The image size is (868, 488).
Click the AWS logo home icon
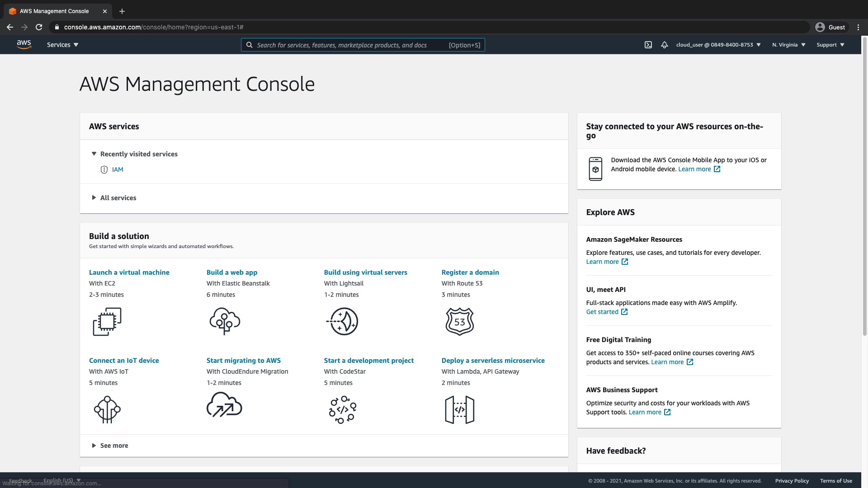click(24, 44)
